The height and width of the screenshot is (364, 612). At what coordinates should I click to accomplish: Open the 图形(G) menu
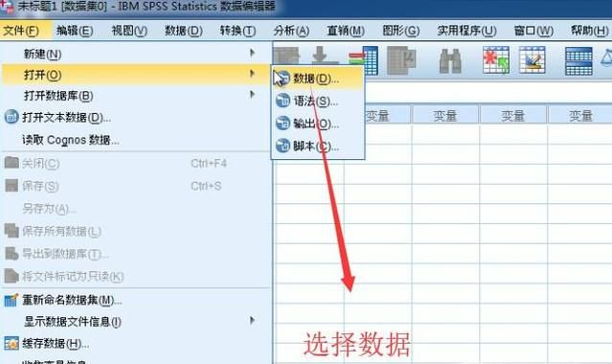tap(401, 31)
